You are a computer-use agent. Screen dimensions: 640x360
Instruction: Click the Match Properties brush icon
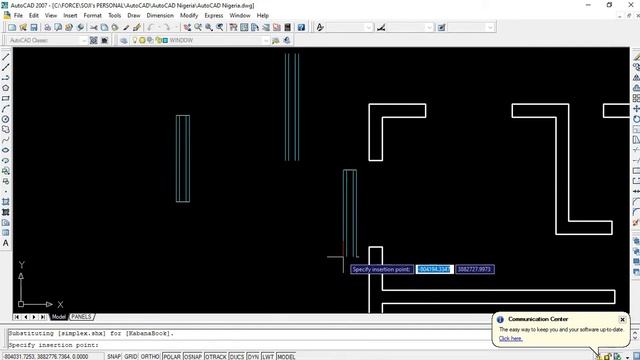point(126,27)
